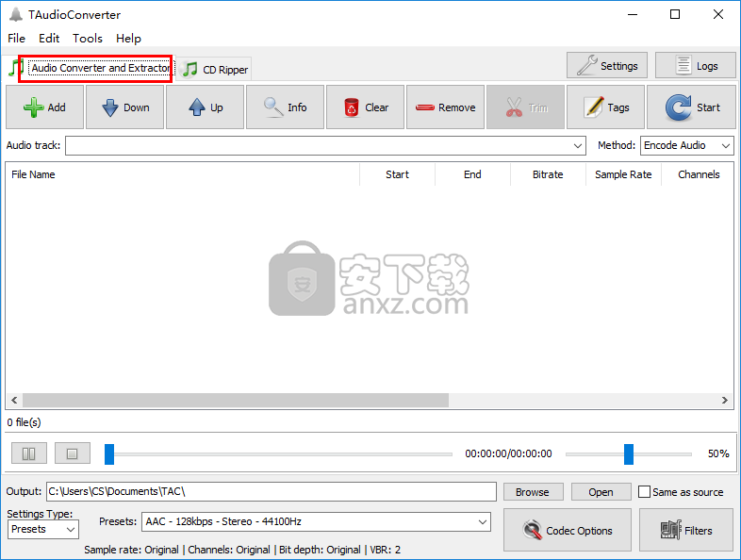Open file Info with magnifier icon
This screenshot has width=741, height=560.
coord(285,107)
